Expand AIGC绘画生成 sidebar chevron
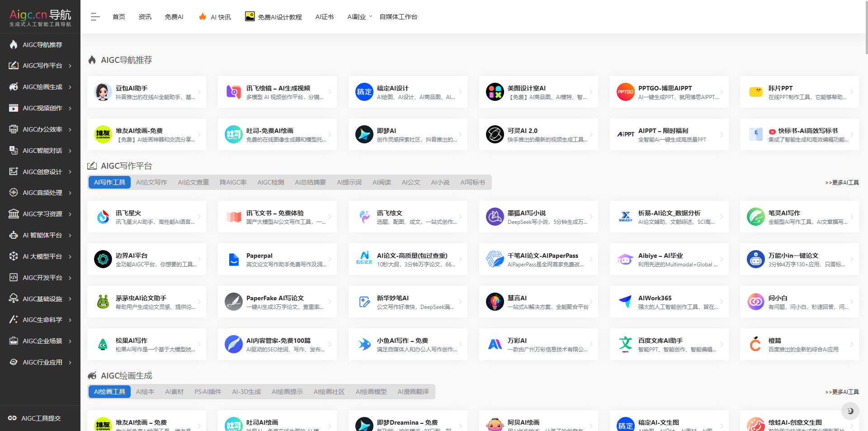This screenshot has height=431, width=868. pyautogui.click(x=70, y=87)
